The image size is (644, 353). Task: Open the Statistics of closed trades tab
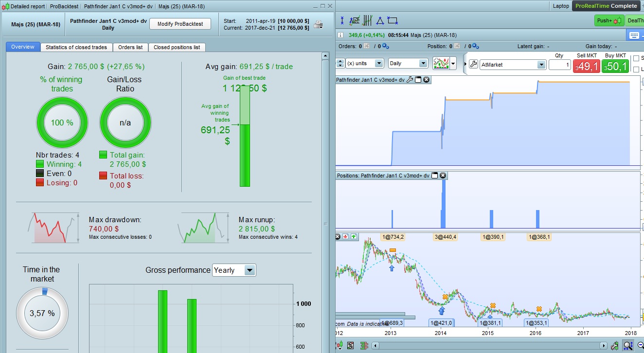pos(76,47)
